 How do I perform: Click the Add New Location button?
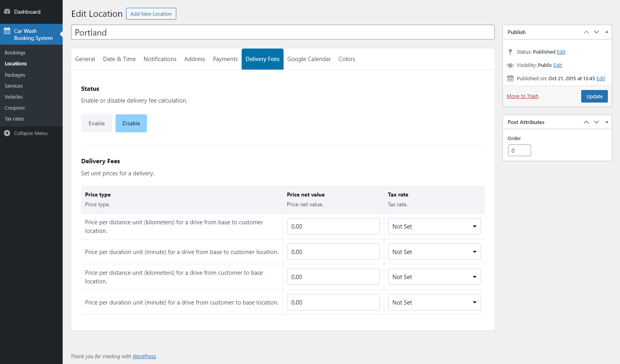pyautogui.click(x=151, y=14)
